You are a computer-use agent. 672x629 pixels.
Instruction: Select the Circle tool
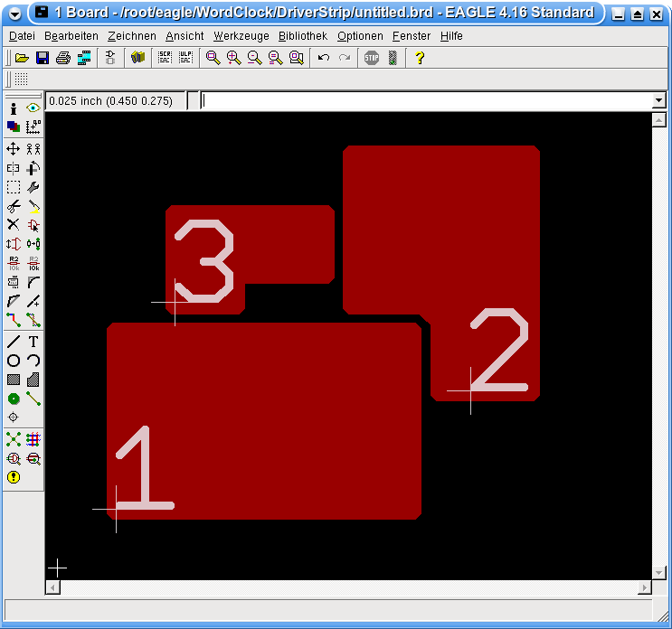tap(14, 361)
